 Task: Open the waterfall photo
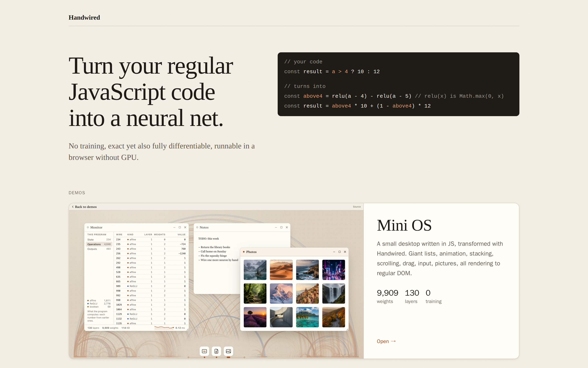(x=334, y=294)
